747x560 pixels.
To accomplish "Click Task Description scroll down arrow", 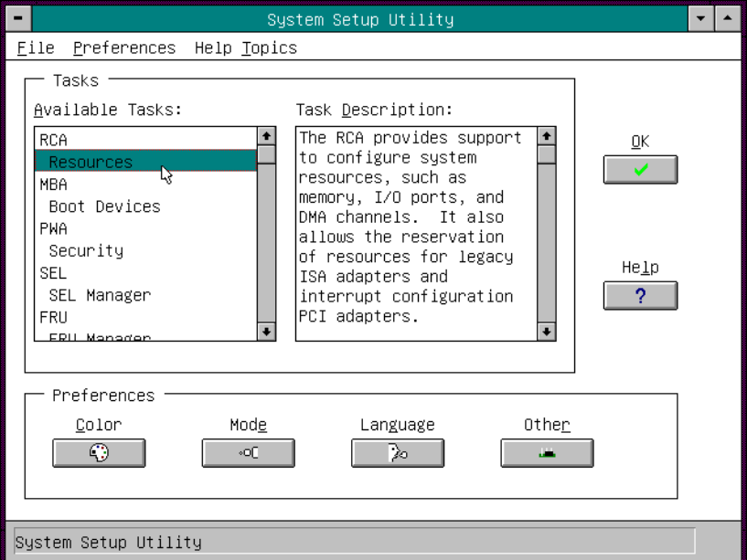I will coord(546,332).
